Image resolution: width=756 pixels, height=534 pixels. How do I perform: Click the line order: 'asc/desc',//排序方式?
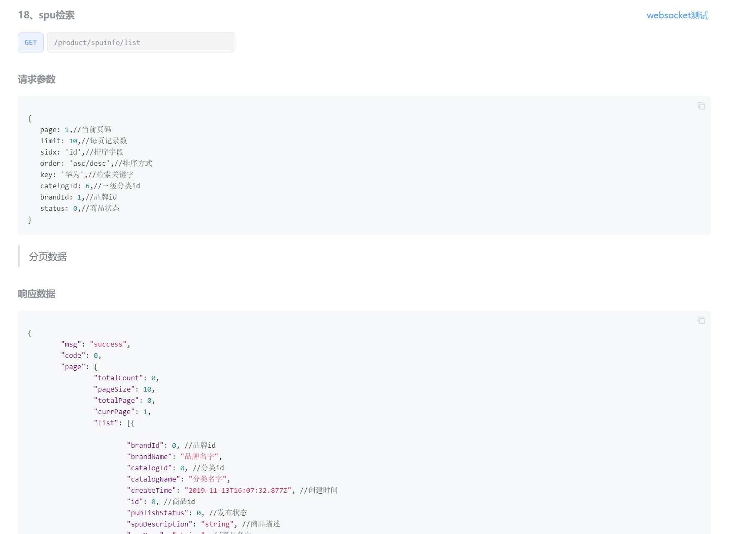click(x=96, y=163)
